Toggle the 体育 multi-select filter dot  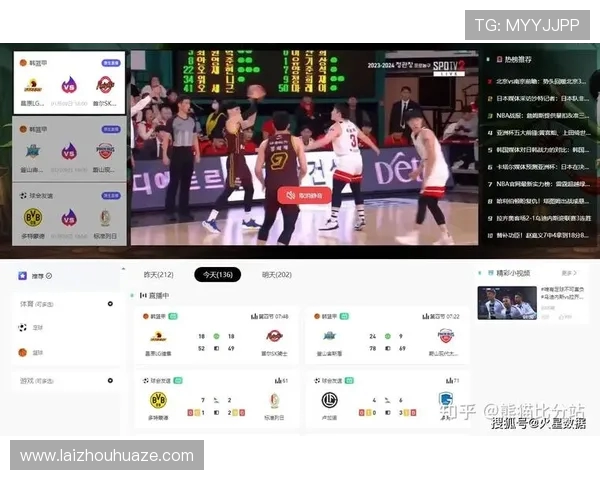[x=110, y=303]
